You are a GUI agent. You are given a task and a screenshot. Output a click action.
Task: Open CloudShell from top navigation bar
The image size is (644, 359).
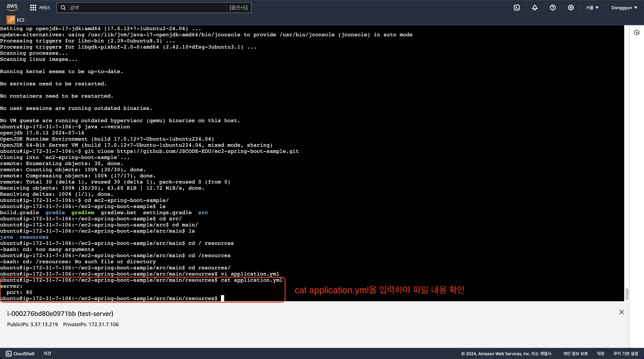pos(517,8)
